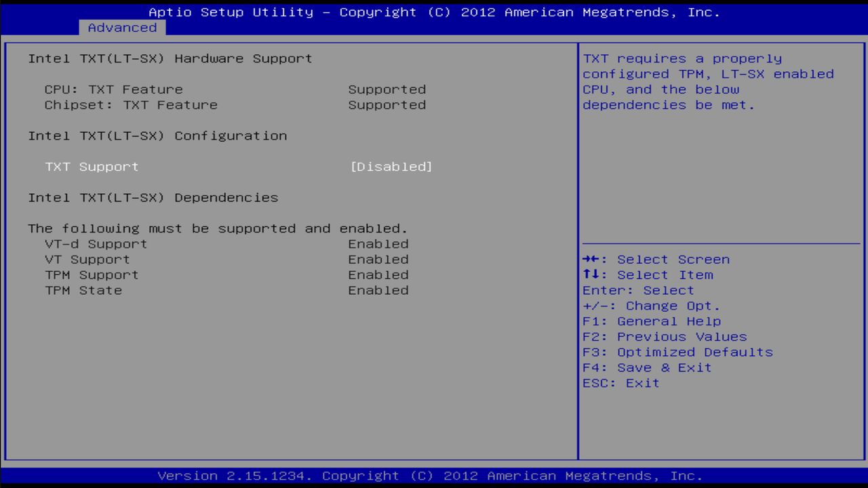
Task: Click the Supported value for Chipset TXT Feature
Action: (387, 105)
